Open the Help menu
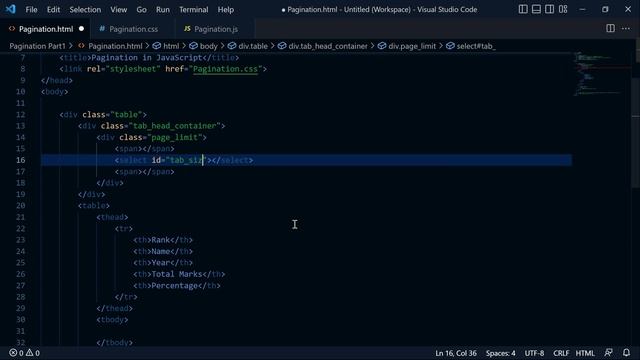 pos(225,9)
